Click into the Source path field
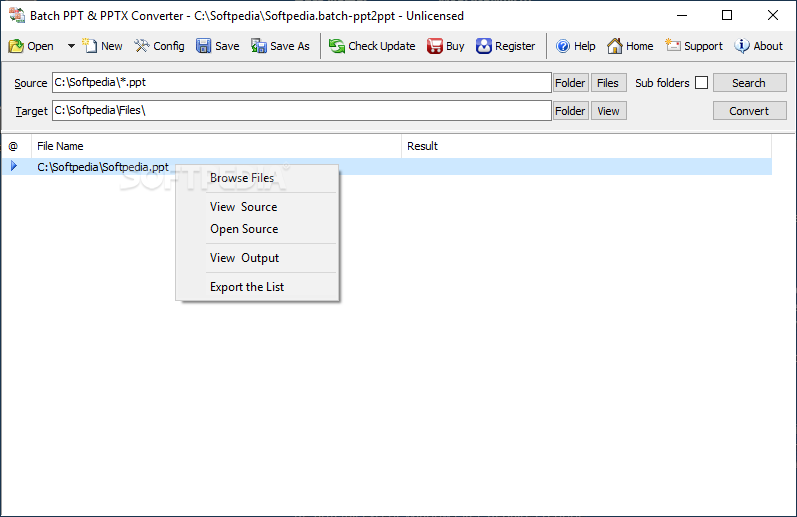 tap(301, 82)
